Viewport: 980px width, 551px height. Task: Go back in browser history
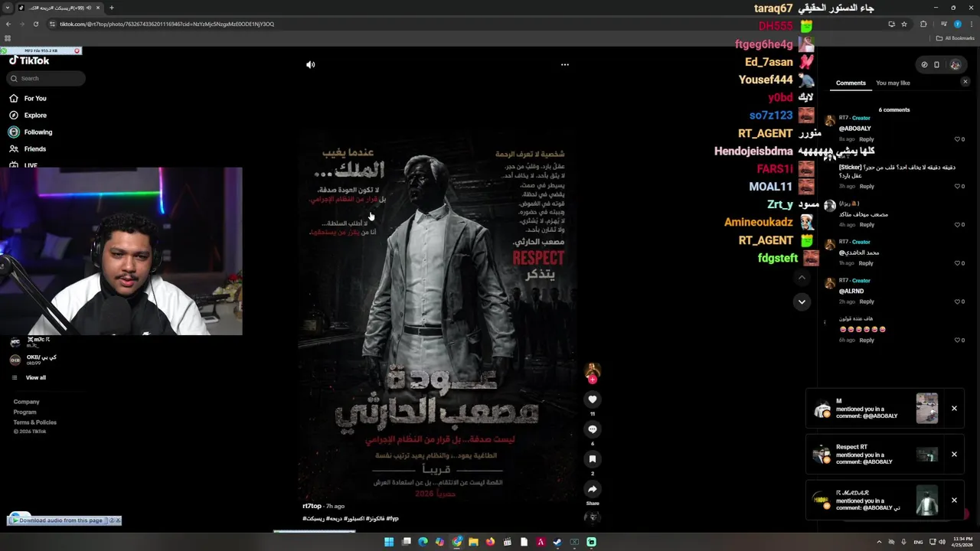tap(8, 24)
